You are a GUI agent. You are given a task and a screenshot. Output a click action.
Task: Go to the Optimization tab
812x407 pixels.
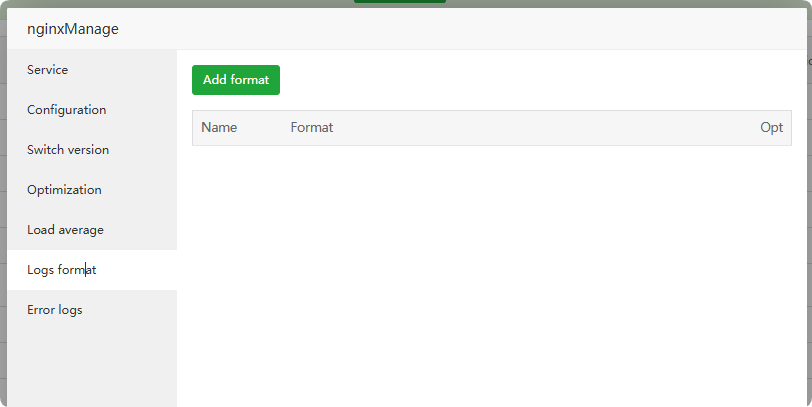92,190
